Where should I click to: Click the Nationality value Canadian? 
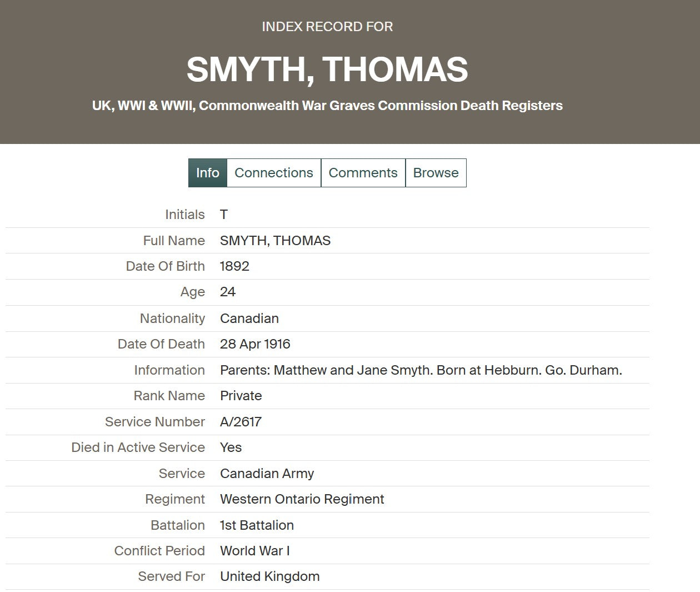click(x=249, y=319)
